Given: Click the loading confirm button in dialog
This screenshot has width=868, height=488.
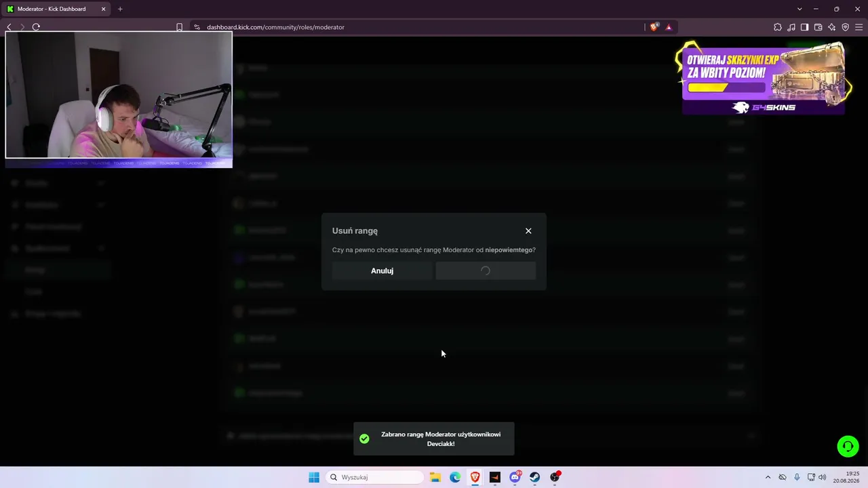Looking at the screenshot, I should pos(486,270).
